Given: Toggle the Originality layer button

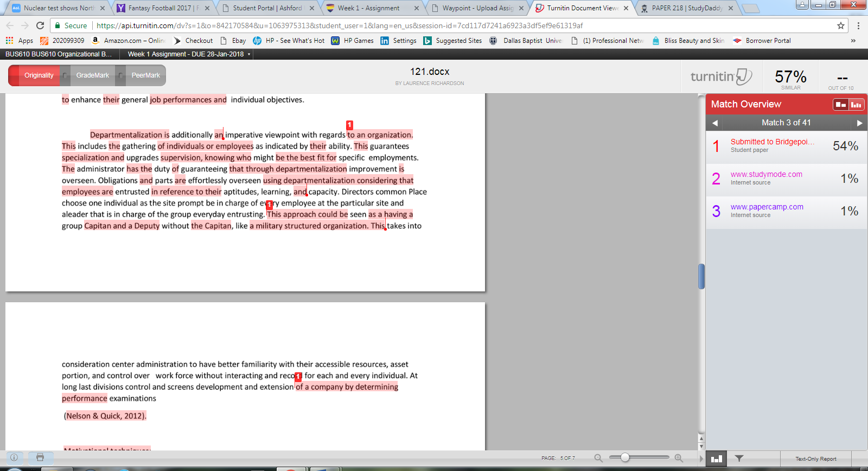Looking at the screenshot, I should (39, 75).
